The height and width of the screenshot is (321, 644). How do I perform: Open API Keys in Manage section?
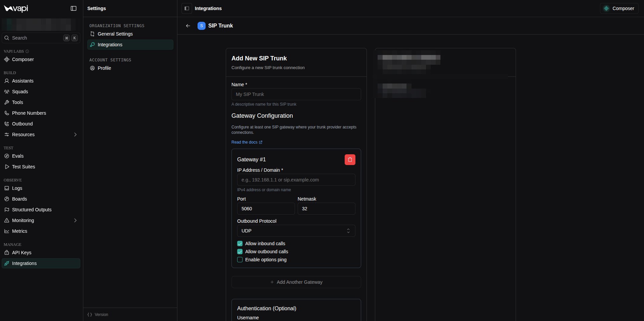(x=41, y=253)
